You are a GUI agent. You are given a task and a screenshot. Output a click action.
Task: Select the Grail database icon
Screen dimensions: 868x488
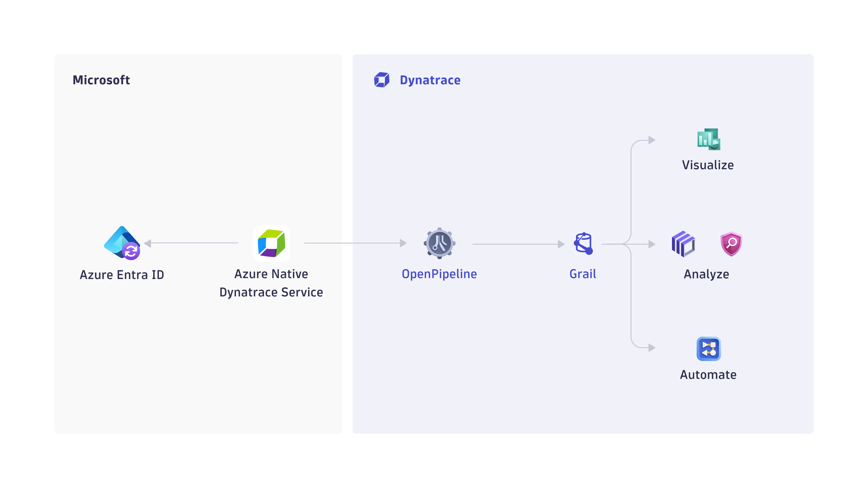pos(583,244)
